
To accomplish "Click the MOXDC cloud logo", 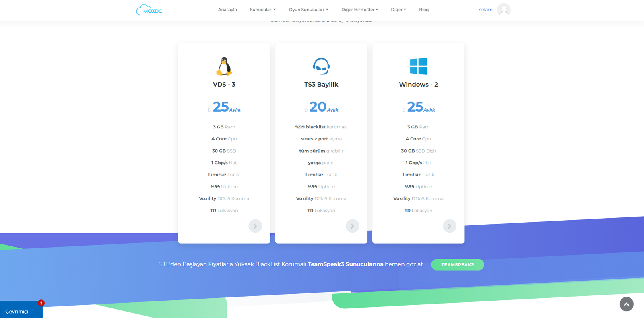I will (x=149, y=10).
